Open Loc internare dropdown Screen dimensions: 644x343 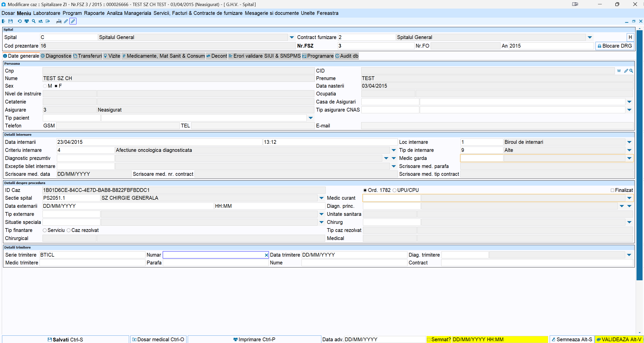click(629, 142)
